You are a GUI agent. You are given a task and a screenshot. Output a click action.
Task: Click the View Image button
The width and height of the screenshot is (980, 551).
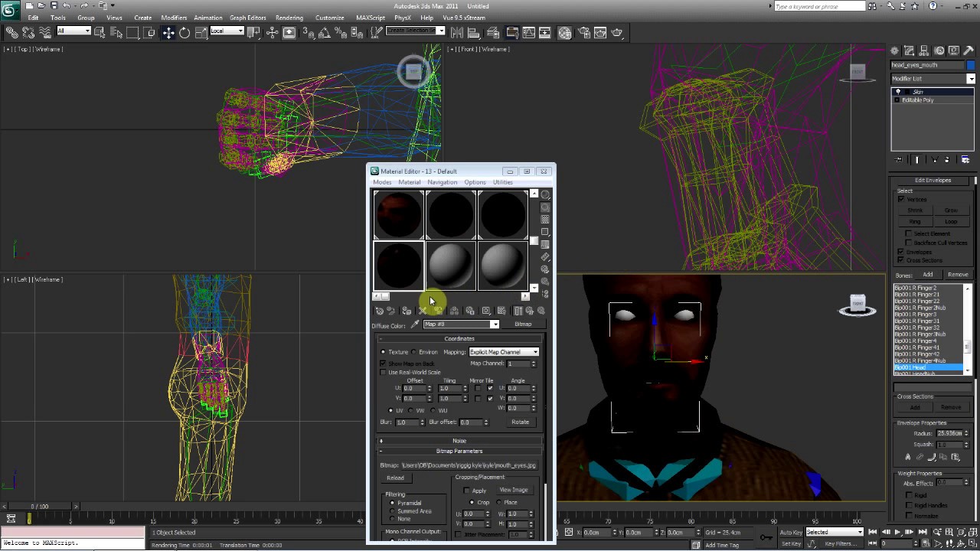coord(514,490)
